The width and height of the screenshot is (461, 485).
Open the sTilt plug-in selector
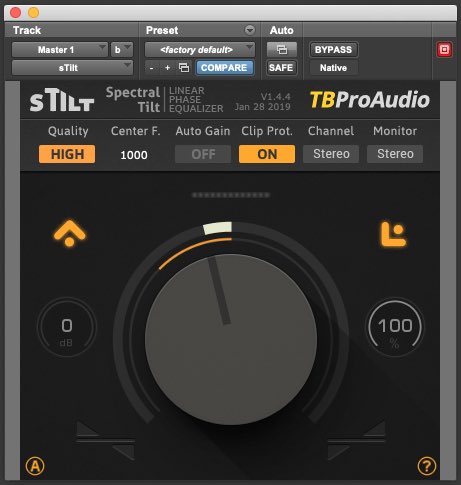tap(72, 68)
